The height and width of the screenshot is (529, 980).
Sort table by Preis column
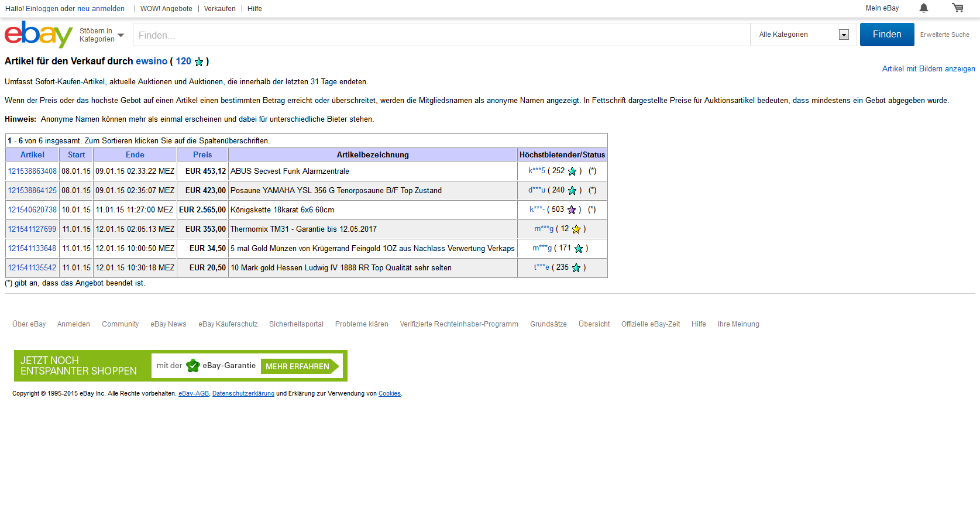coord(202,155)
